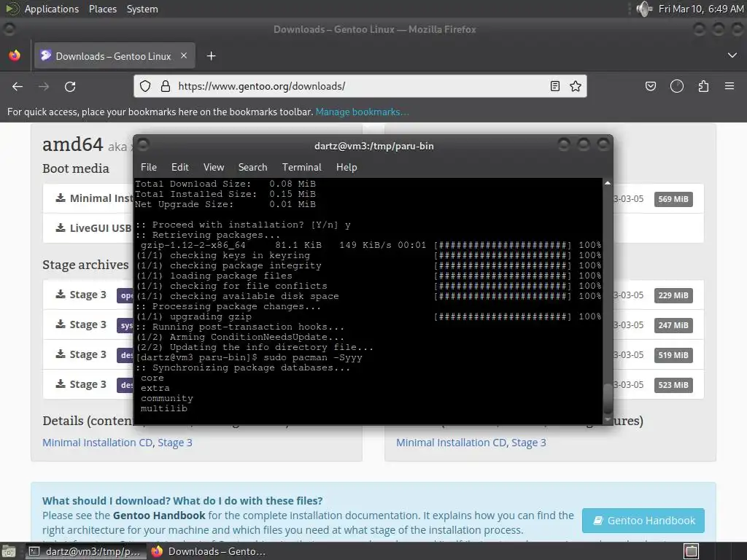Click the 523 MiB size badge

point(673,385)
